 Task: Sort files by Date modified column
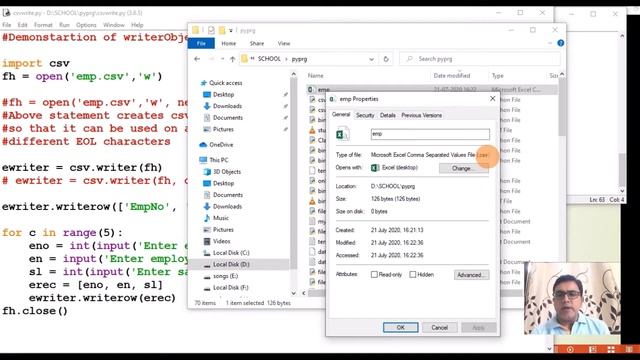coord(451,76)
